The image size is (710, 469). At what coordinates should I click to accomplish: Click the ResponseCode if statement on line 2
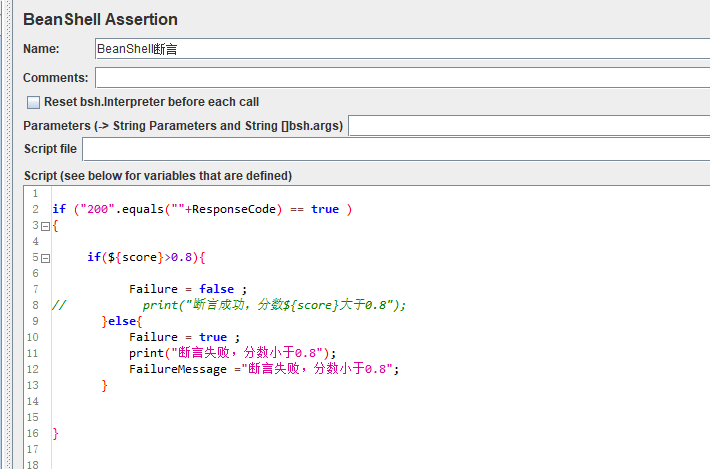pyautogui.click(x=201, y=209)
